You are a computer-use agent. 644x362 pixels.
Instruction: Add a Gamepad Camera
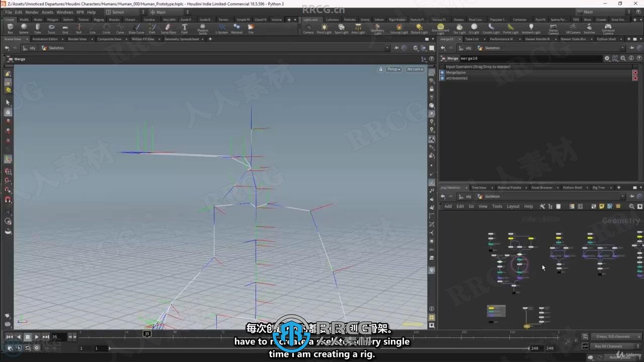tap(608, 29)
